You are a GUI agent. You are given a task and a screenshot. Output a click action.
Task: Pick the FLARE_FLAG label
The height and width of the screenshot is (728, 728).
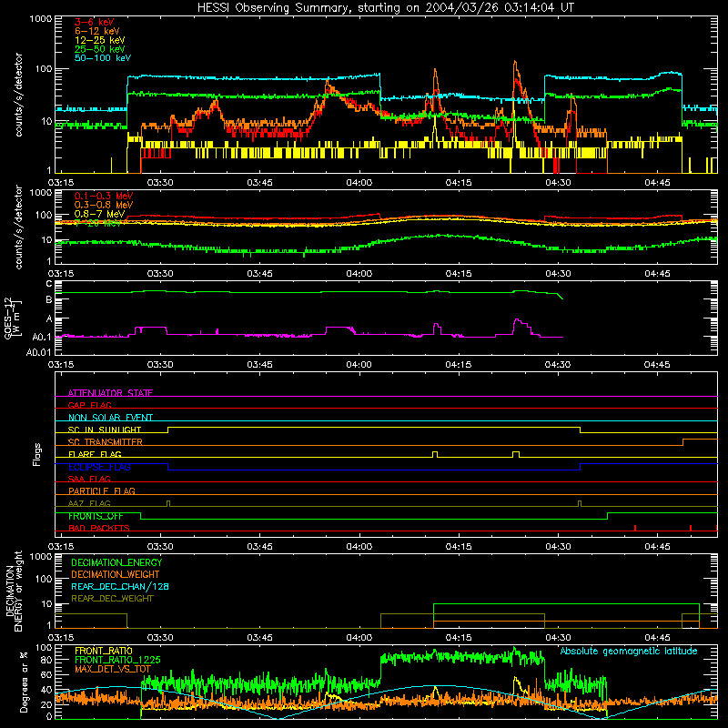95,454
